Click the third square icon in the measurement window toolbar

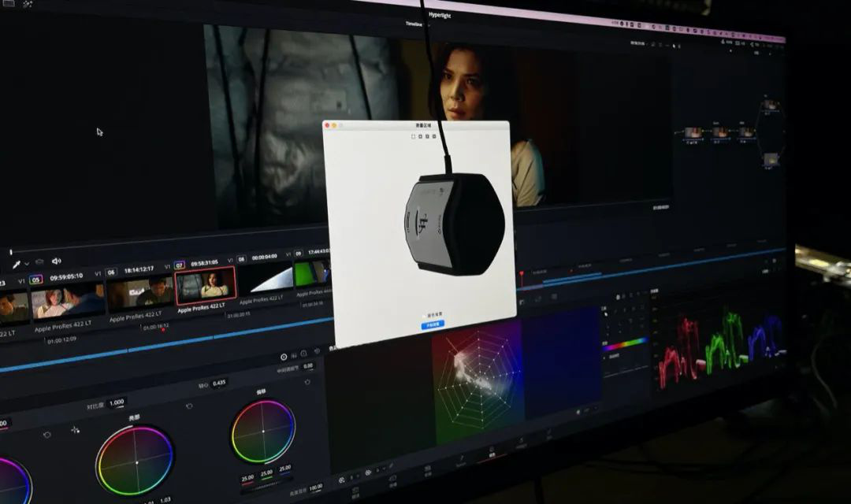[427, 136]
